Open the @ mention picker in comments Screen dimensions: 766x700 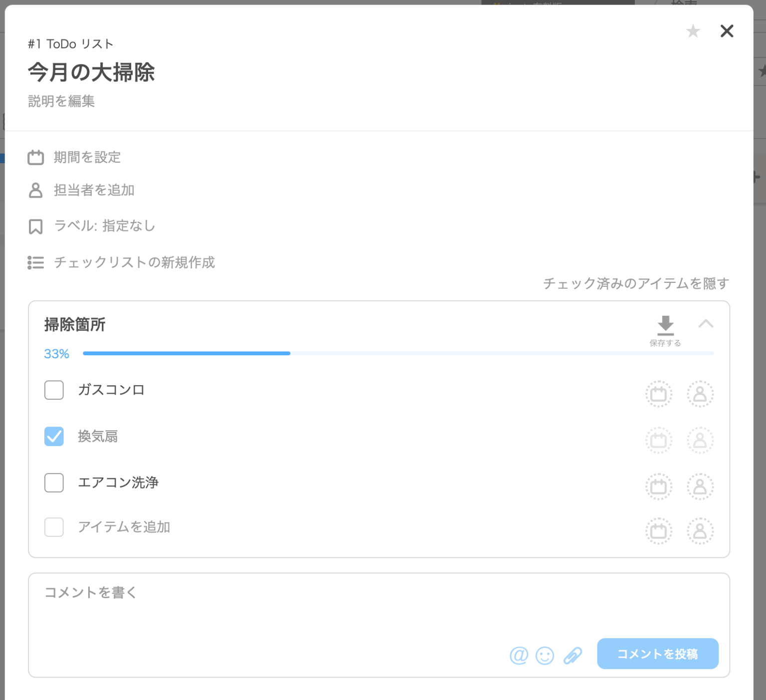click(519, 654)
